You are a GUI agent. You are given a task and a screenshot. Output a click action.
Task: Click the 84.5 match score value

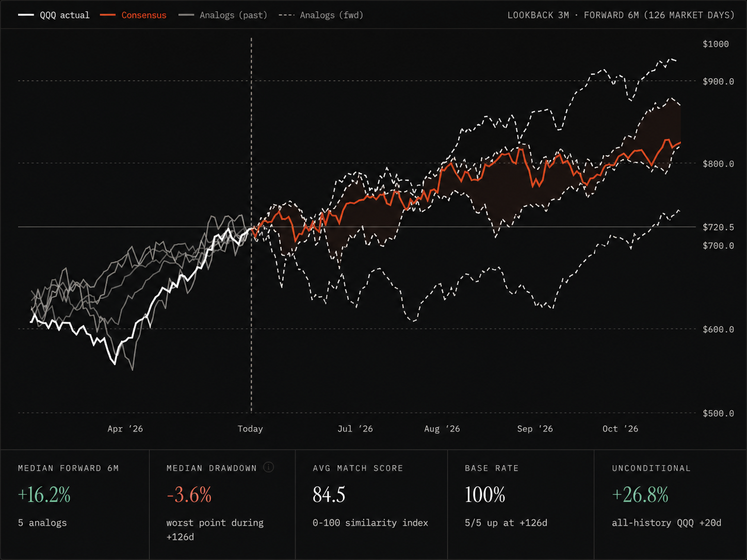329,495
